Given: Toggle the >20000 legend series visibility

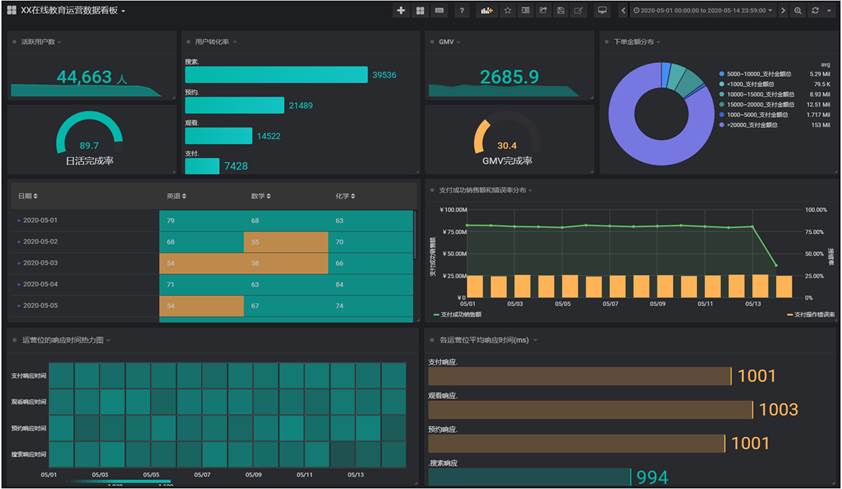Looking at the screenshot, I should point(755,125).
